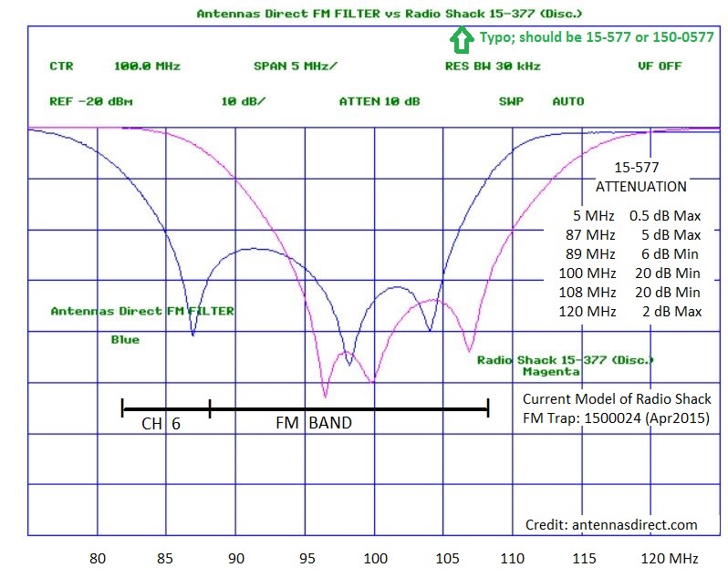Click the Blue legend label

point(125,340)
